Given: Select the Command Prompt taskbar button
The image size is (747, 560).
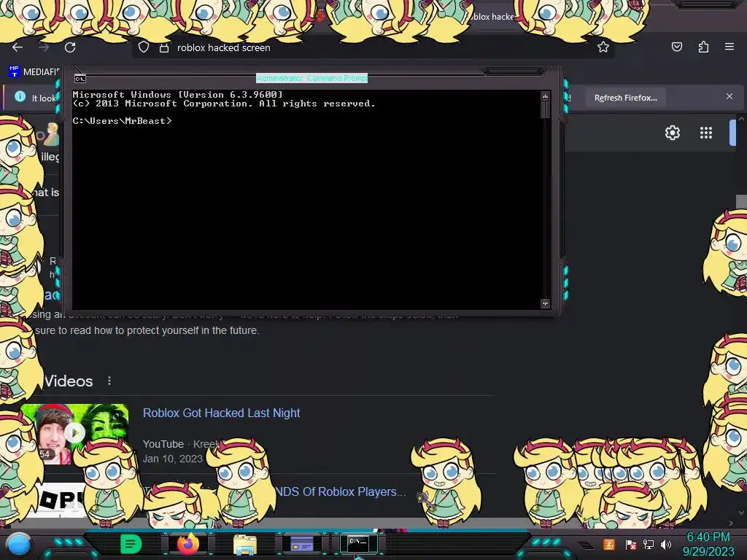Looking at the screenshot, I should [x=358, y=542].
